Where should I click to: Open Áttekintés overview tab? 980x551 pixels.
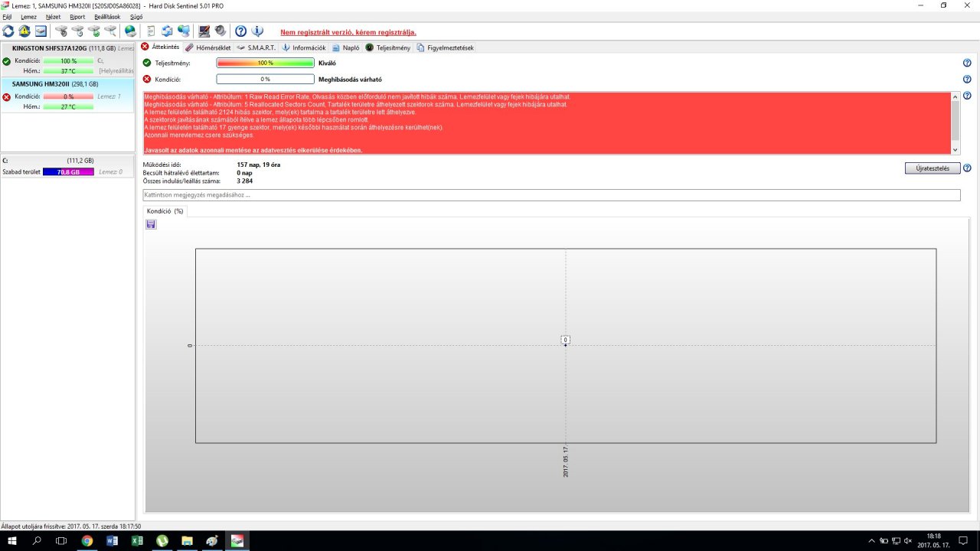[x=160, y=47]
